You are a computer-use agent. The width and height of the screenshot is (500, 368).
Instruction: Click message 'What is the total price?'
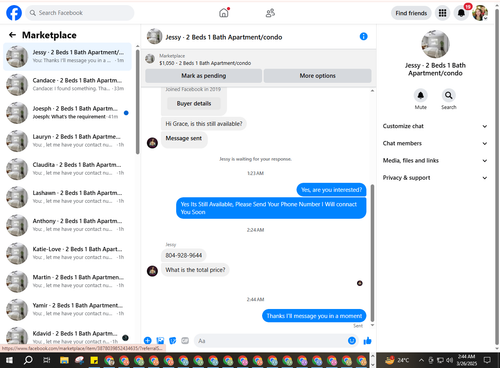tap(195, 270)
